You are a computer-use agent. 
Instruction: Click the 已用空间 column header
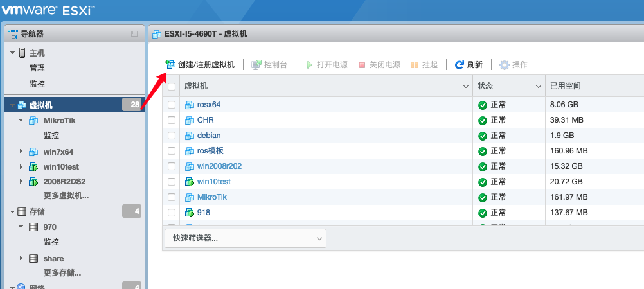[x=595, y=86]
